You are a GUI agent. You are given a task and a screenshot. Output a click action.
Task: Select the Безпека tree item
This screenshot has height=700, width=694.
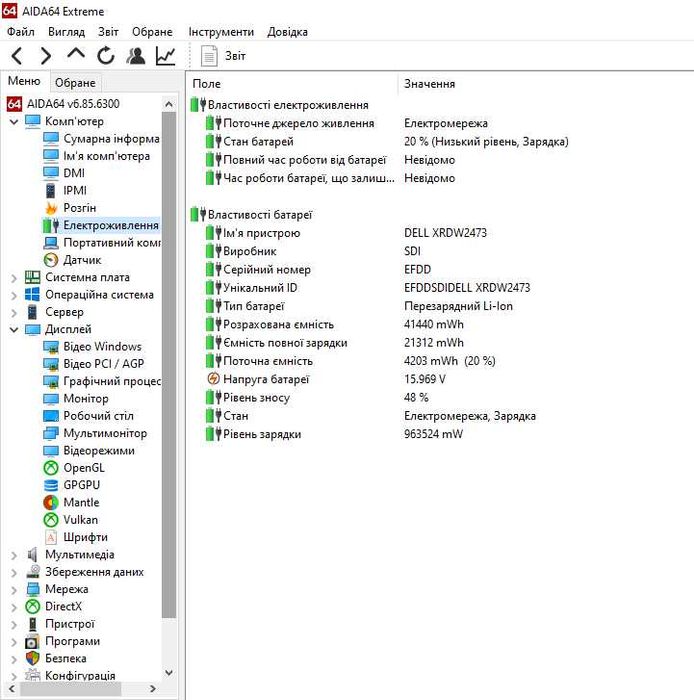(66, 658)
